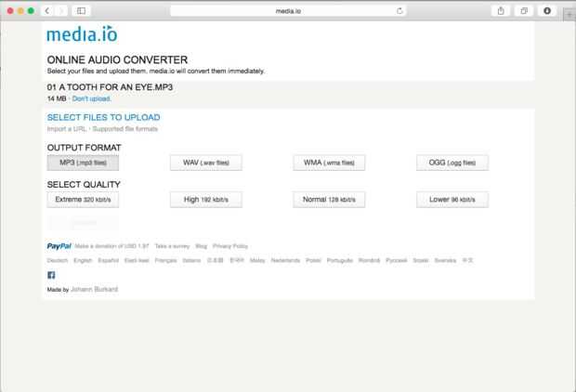Open the Privacy Policy link

[230, 246]
